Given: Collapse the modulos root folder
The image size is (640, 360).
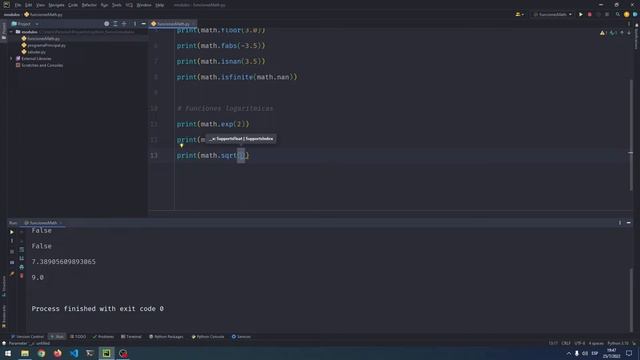Looking at the screenshot, I should pyautogui.click(x=11, y=31).
